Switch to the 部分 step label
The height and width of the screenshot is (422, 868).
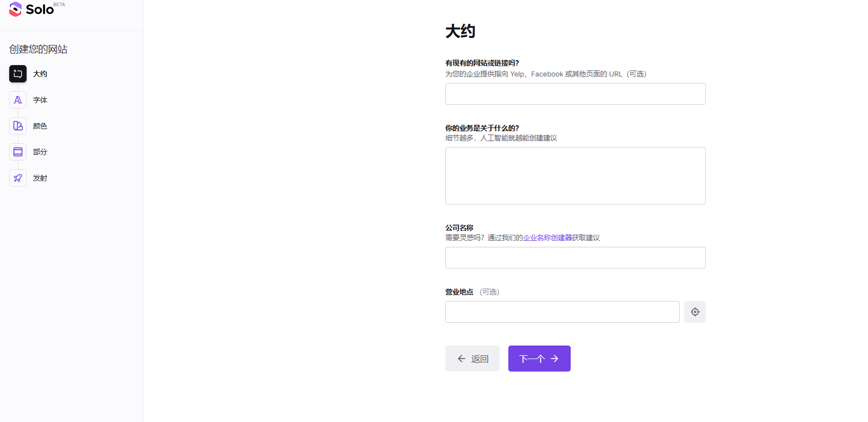click(x=40, y=152)
